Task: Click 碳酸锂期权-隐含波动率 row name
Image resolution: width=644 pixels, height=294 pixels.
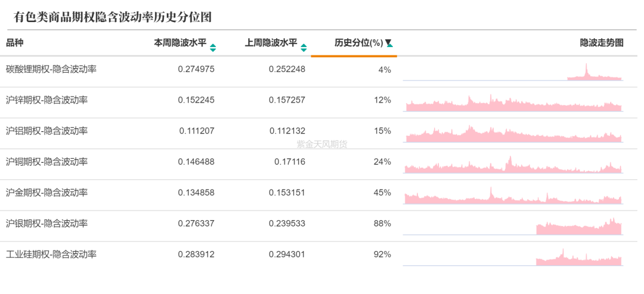Action: coord(51,69)
